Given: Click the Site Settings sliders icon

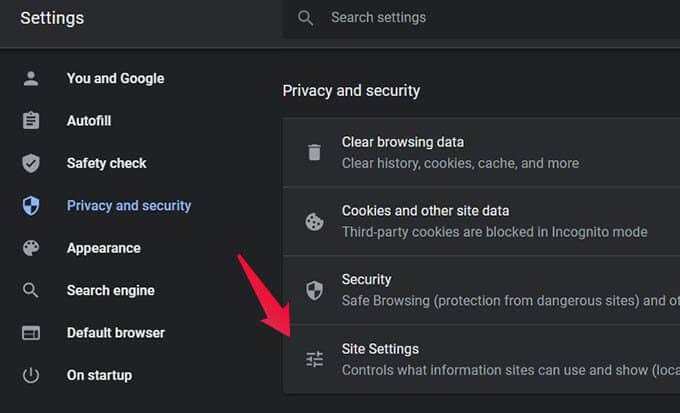Looking at the screenshot, I should pyautogui.click(x=314, y=359).
